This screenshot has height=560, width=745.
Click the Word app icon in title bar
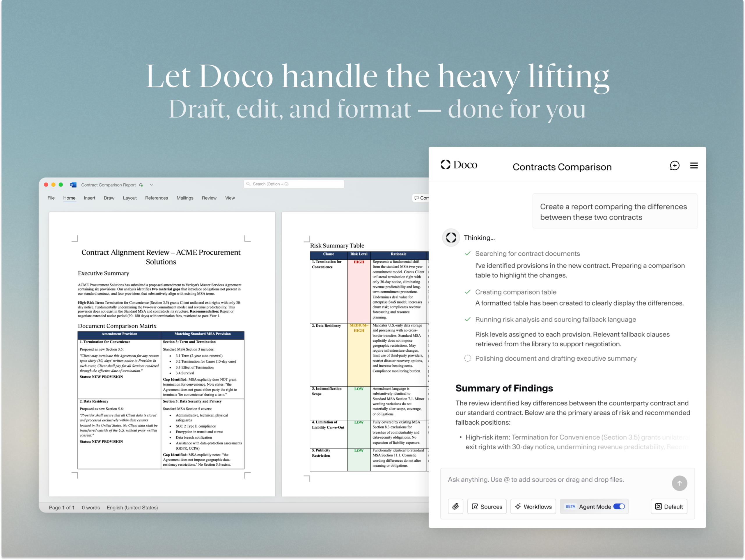(x=73, y=185)
